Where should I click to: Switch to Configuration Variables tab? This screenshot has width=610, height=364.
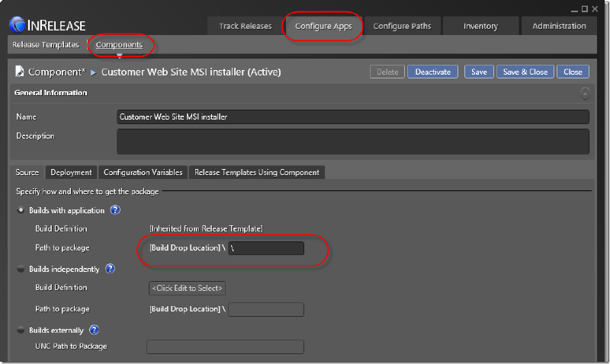(x=143, y=173)
